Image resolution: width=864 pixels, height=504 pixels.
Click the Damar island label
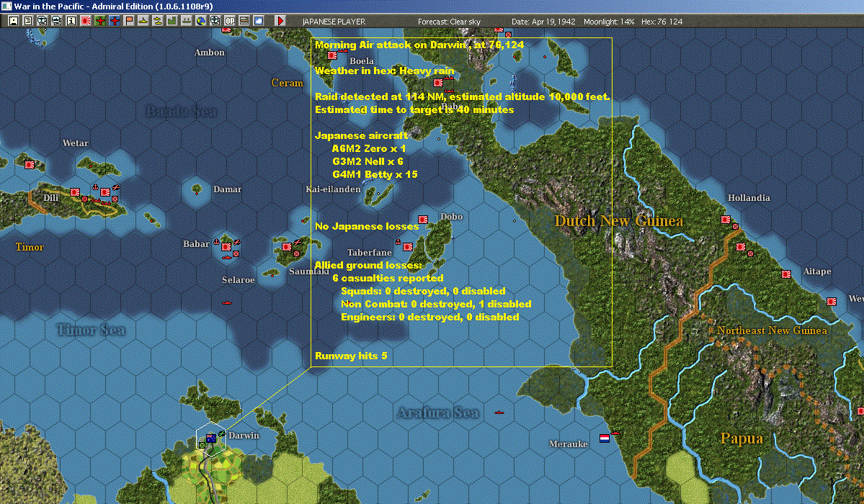pos(227,189)
